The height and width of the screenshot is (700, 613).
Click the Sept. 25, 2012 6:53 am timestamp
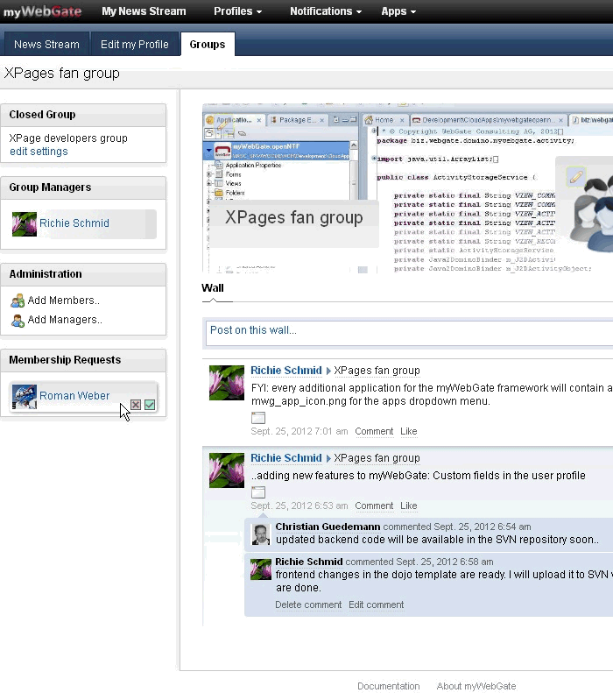[299, 506]
